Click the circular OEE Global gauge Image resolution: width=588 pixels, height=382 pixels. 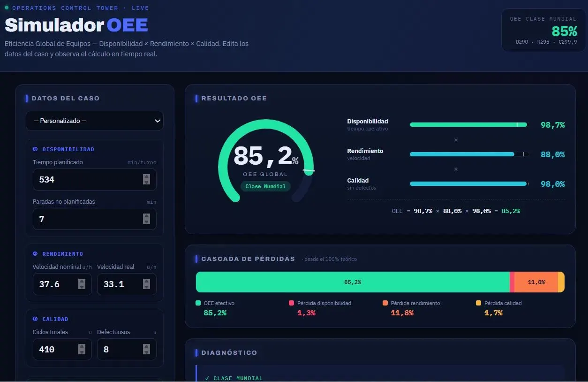point(266,161)
